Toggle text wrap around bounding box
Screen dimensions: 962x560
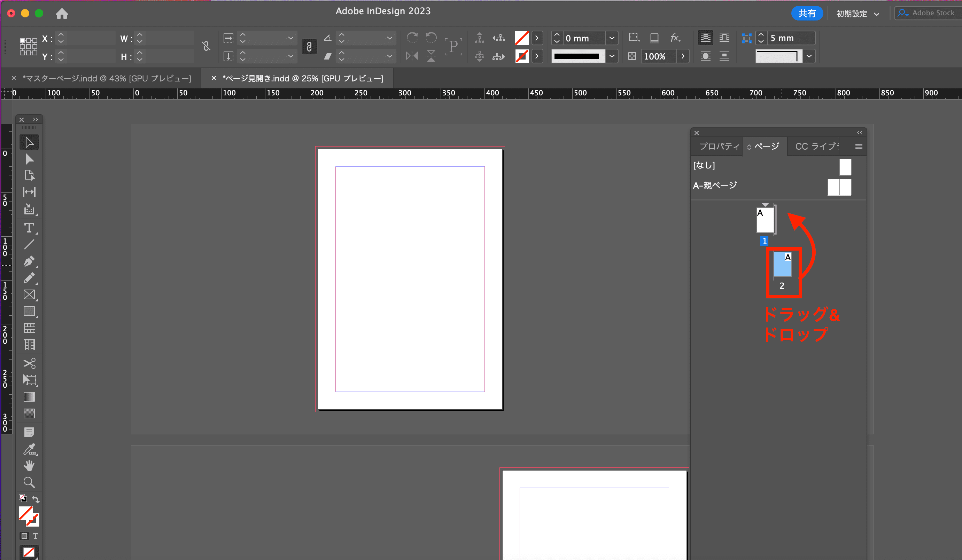pos(724,38)
